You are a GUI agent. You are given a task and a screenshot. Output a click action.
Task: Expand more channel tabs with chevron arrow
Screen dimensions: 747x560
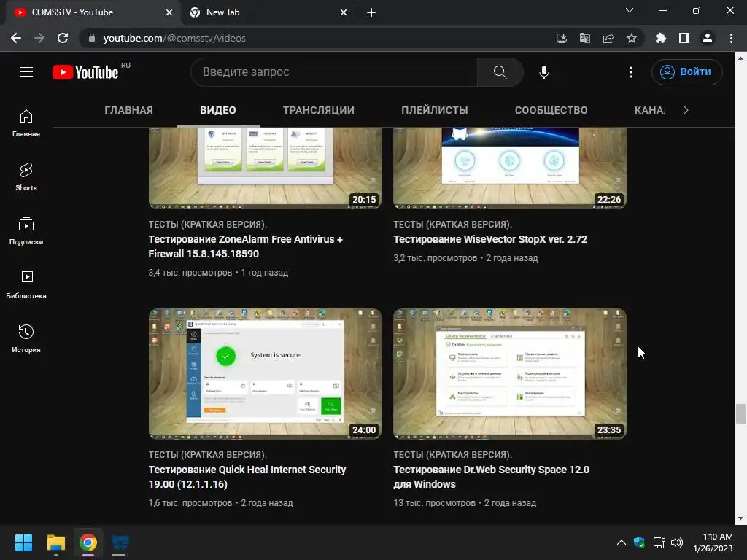[x=686, y=110]
